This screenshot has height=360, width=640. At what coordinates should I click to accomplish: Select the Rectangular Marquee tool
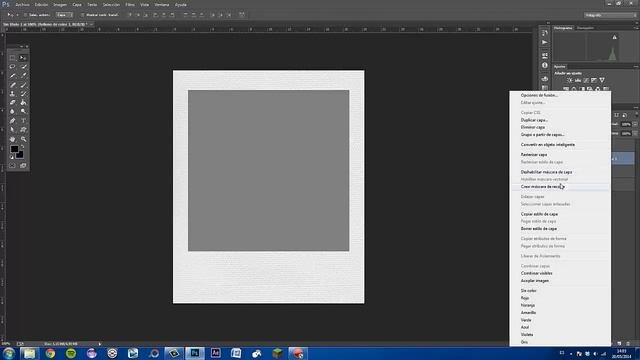(x=12, y=58)
